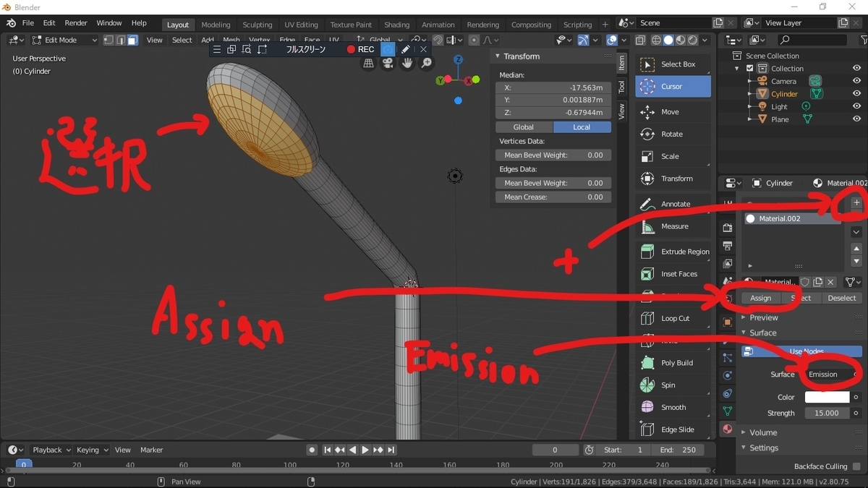Collapse the Settings panel
868x488 pixels.
[x=763, y=448]
